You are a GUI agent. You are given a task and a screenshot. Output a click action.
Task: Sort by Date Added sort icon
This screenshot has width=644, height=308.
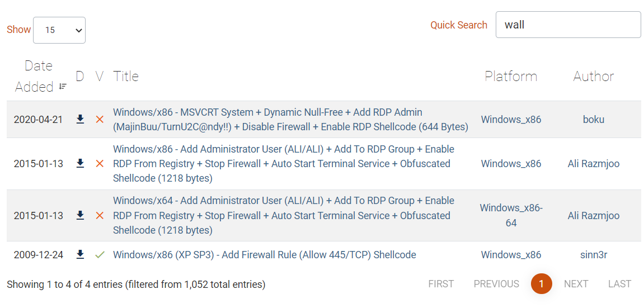[x=63, y=87]
